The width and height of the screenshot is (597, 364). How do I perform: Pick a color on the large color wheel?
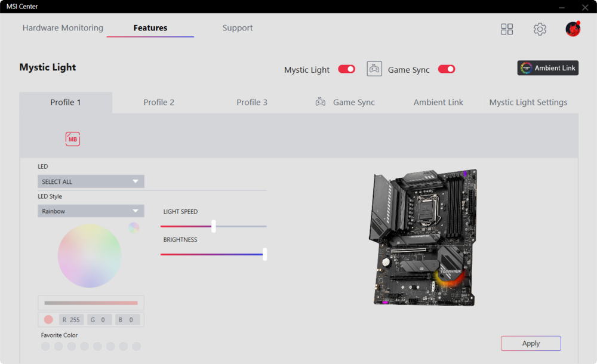click(x=90, y=256)
